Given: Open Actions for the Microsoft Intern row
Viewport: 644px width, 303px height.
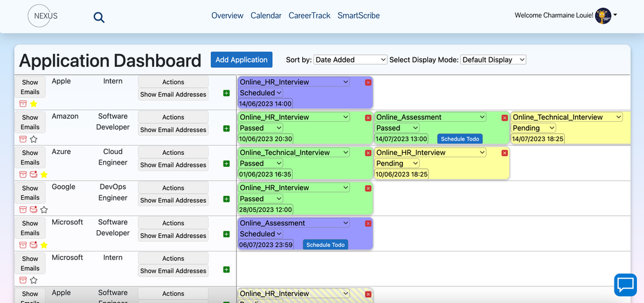Looking at the screenshot, I should [173, 259].
